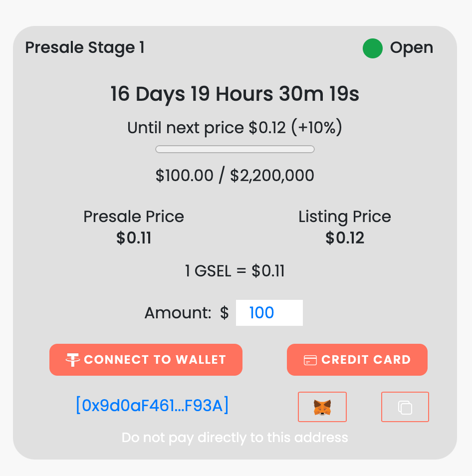Select the credit card icon
Screen dimensions: 472x476
click(311, 359)
